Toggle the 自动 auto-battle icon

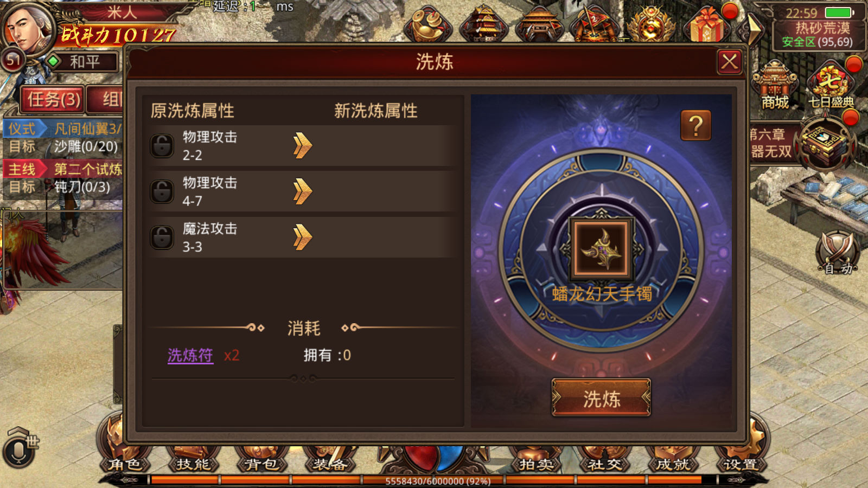838,253
